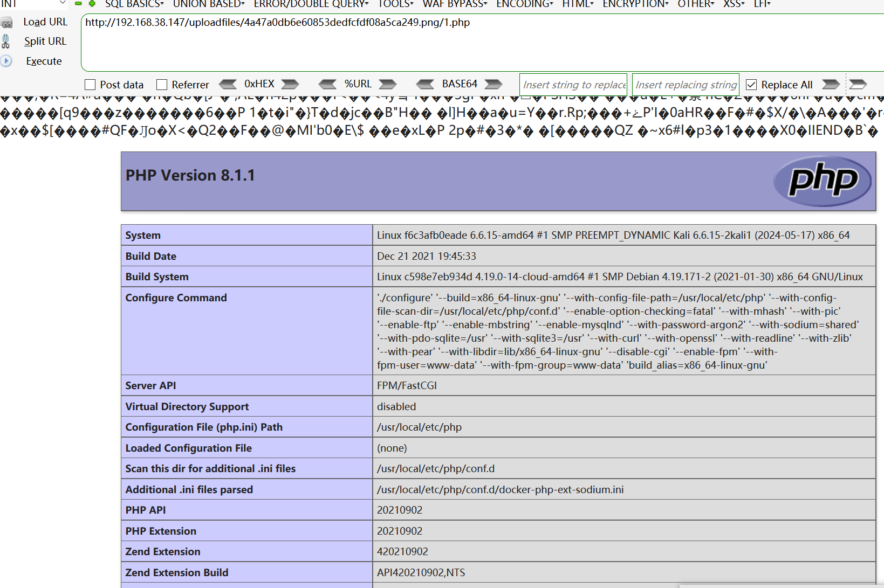The width and height of the screenshot is (884, 588).
Task: Click the Loaded Configuration File value (none)
Action: pos(392,448)
